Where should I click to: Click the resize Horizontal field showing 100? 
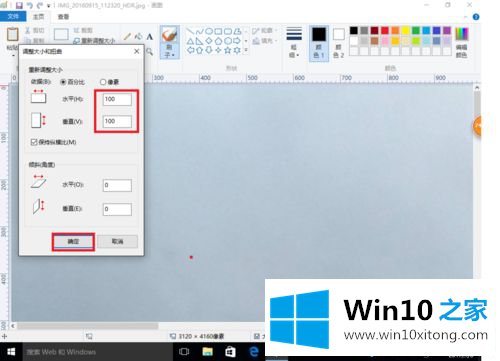tap(117, 99)
